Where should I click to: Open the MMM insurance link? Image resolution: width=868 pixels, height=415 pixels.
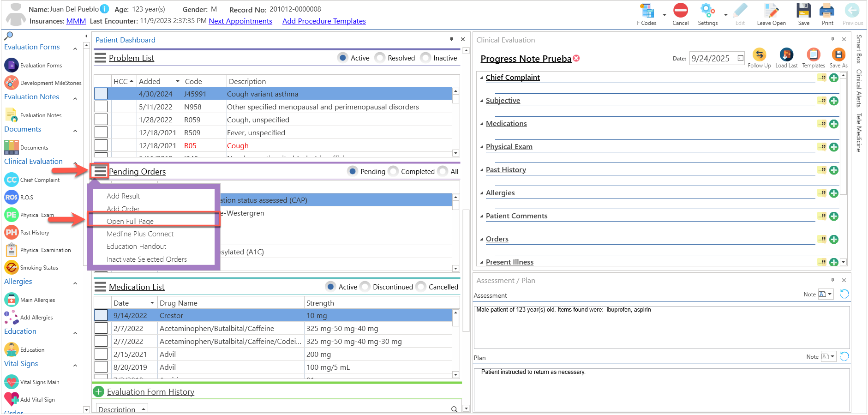[x=76, y=21]
